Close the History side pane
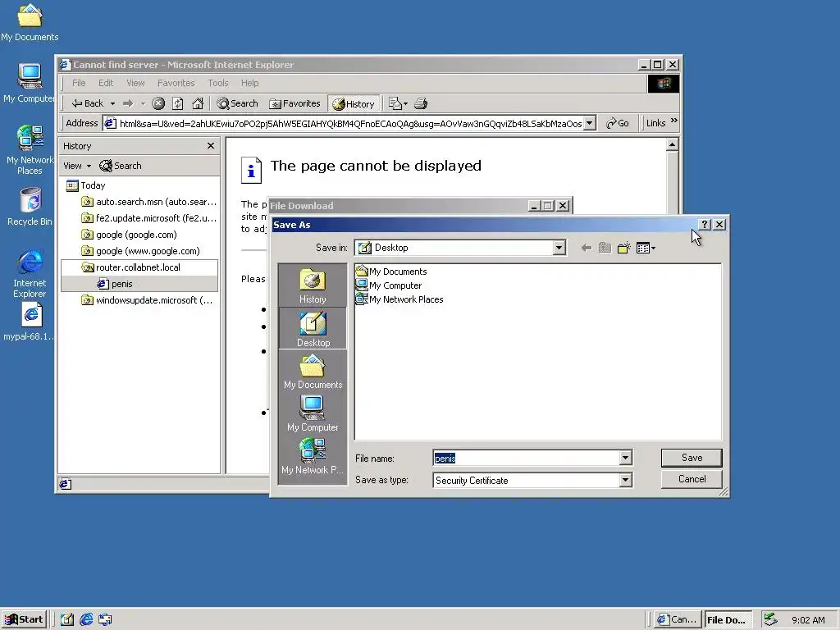The width and height of the screenshot is (840, 630). 211,146
